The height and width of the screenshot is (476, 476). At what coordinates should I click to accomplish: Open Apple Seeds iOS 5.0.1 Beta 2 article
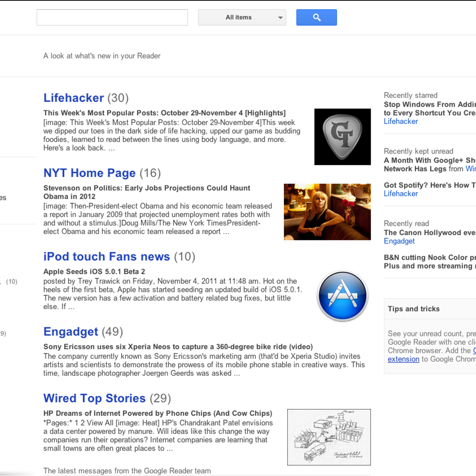click(x=94, y=272)
